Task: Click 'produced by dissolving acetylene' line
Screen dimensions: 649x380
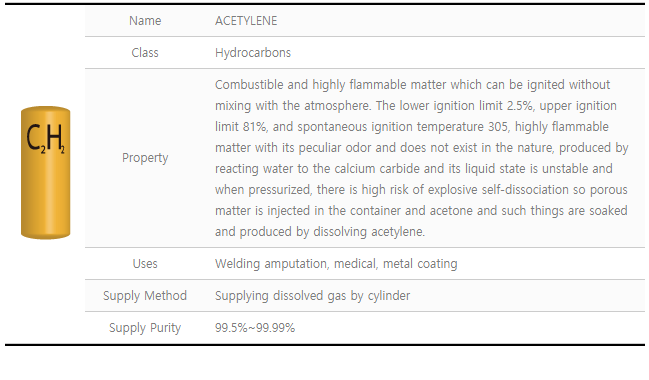Action: pos(320,232)
